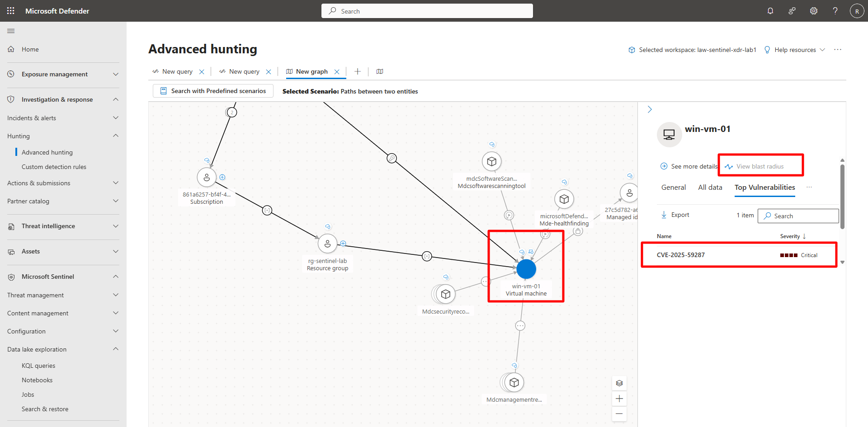The width and height of the screenshot is (868, 427).
Task: Close the New graph tab
Action: pos(337,72)
